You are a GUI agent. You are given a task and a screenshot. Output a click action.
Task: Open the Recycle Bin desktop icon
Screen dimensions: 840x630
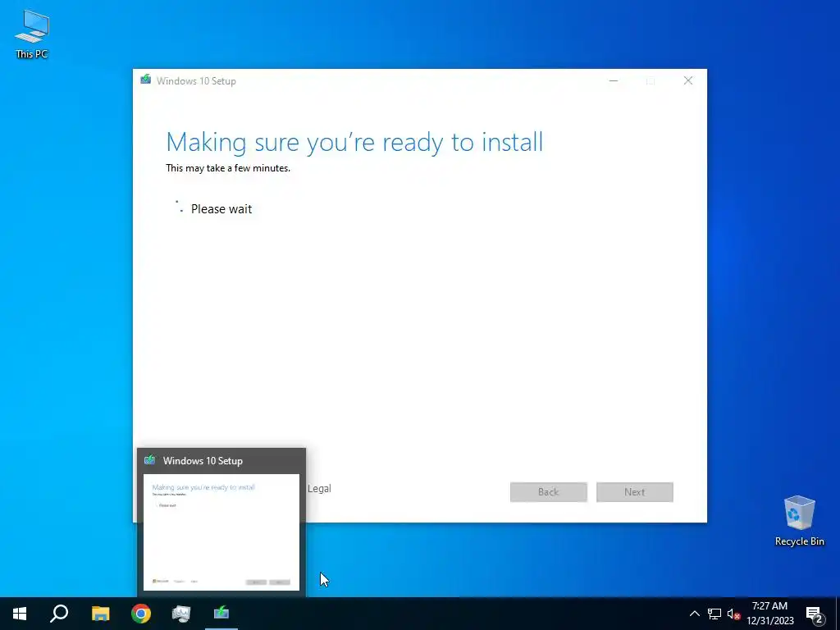[x=799, y=521]
